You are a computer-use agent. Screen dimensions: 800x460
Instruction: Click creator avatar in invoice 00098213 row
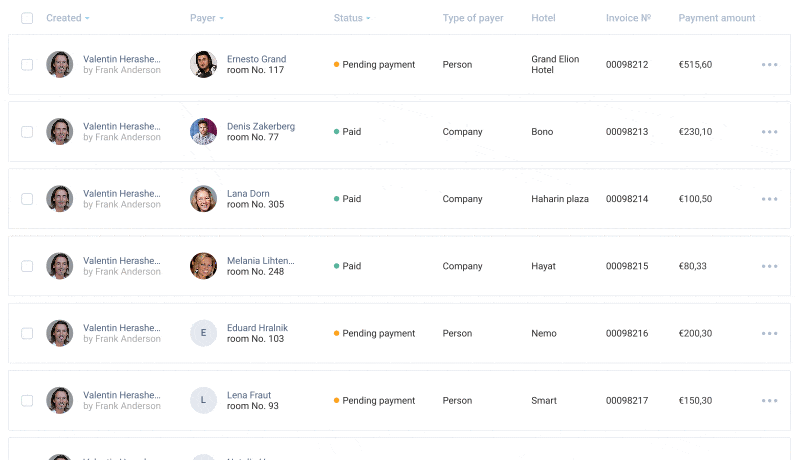click(x=60, y=132)
